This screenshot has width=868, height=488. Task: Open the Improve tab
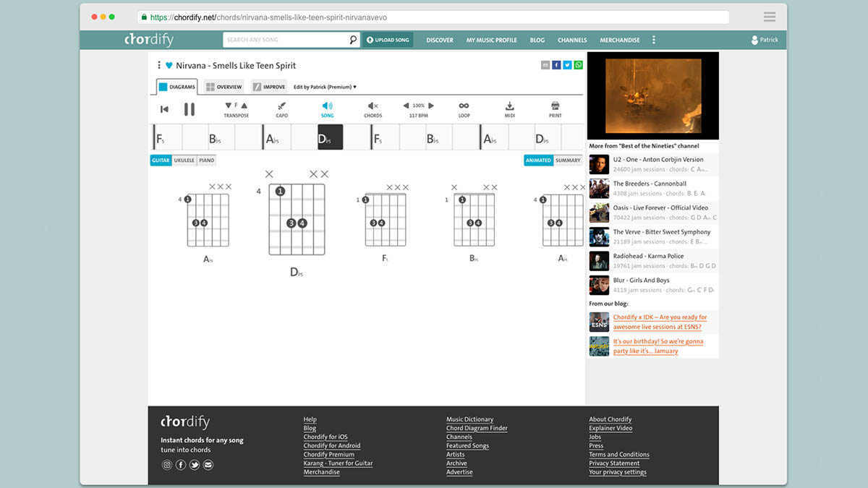point(269,87)
